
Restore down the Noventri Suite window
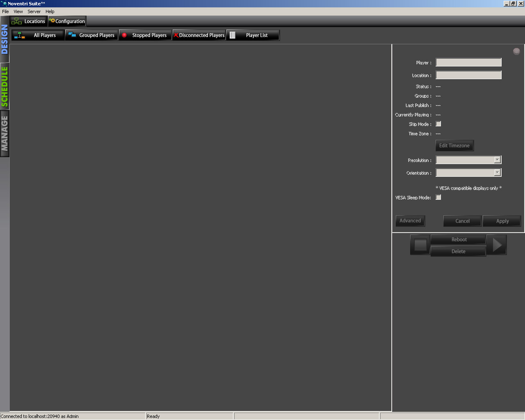click(x=513, y=4)
